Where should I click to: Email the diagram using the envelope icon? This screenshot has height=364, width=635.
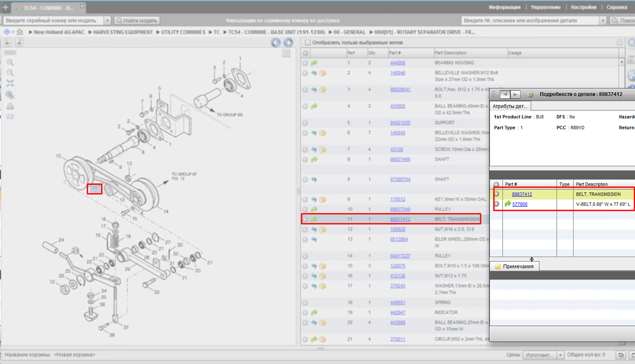10,117
